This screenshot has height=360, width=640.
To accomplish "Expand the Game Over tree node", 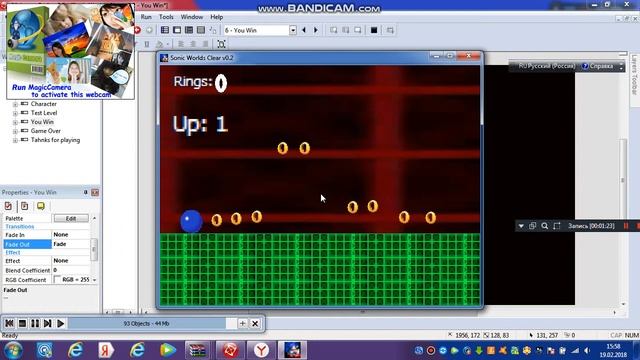I will coord(15,131).
